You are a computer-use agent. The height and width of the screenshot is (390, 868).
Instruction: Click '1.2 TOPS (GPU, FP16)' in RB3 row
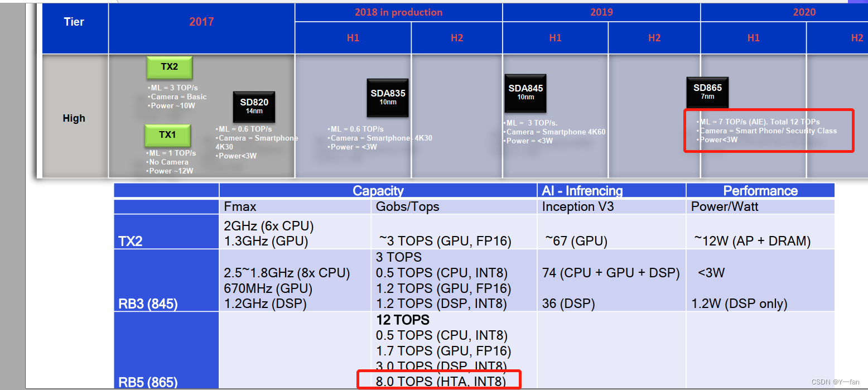click(x=443, y=288)
